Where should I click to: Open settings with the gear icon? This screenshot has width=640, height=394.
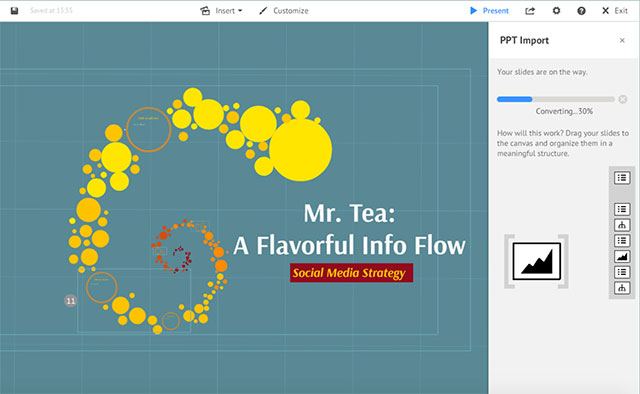(x=556, y=11)
